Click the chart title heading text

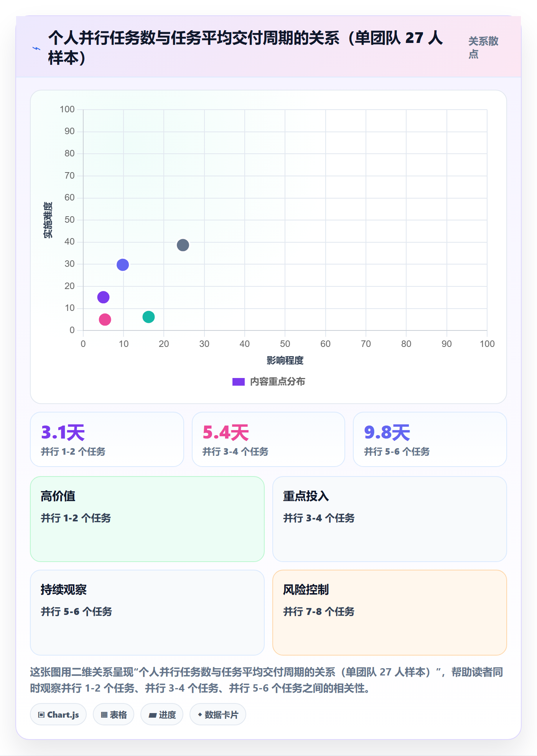(245, 48)
